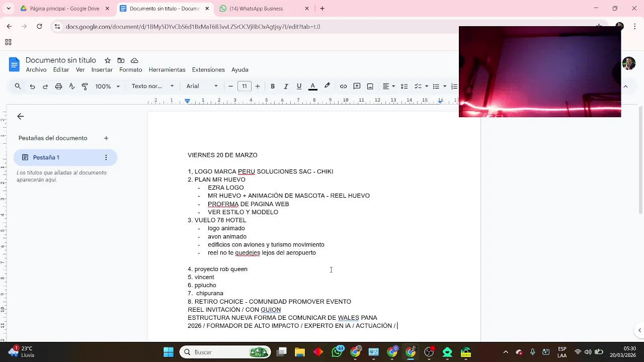Toggle the checklist formatting
The image size is (644, 362).
(x=418, y=86)
